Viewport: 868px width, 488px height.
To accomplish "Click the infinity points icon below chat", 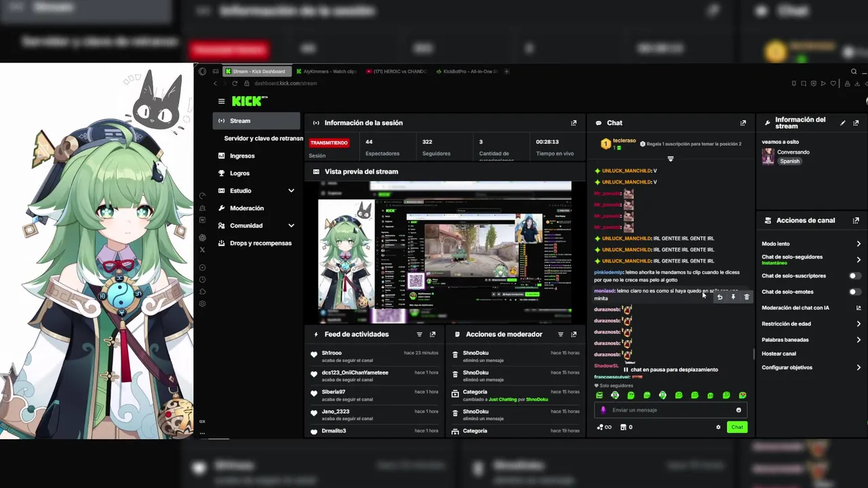I will [x=604, y=427].
